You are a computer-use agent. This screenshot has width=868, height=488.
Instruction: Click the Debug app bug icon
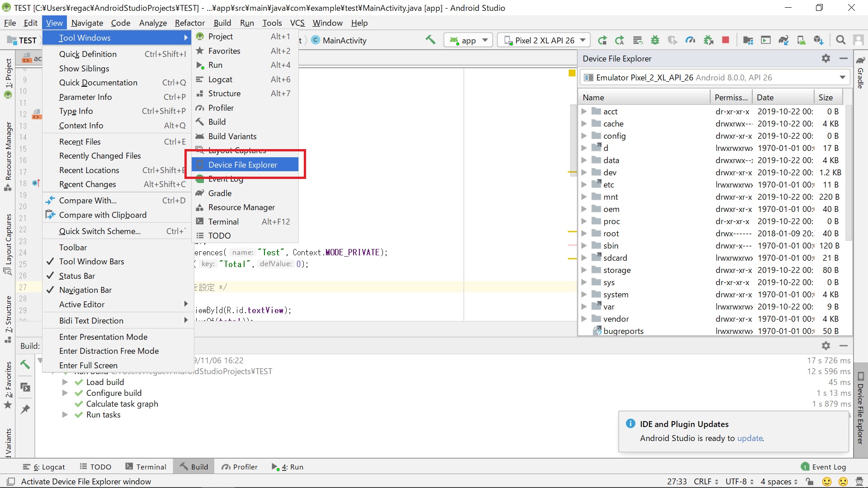pos(655,40)
